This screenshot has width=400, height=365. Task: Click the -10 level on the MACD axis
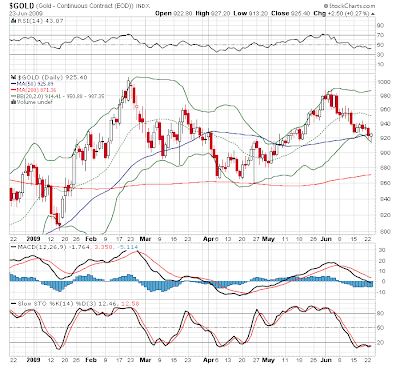click(x=381, y=292)
